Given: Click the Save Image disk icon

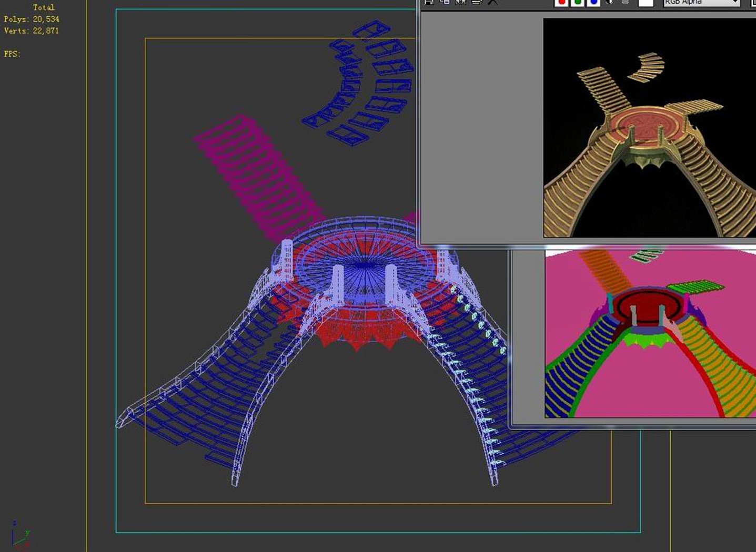Looking at the screenshot, I should 429,2.
